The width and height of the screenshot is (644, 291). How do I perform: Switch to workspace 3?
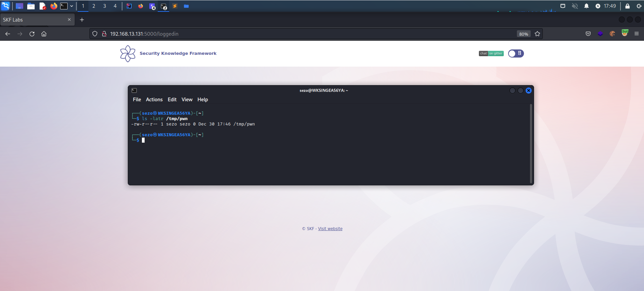pyautogui.click(x=105, y=6)
